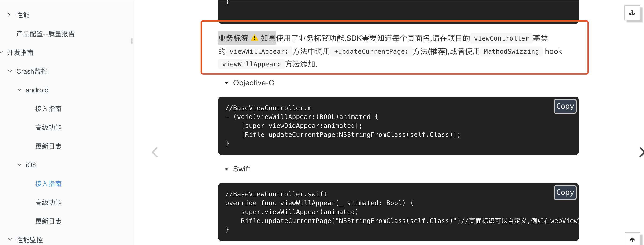This screenshot has height=245, width=644.
Task: Open 产品配置--质量报告 page
Action: [x=45, y=34]
